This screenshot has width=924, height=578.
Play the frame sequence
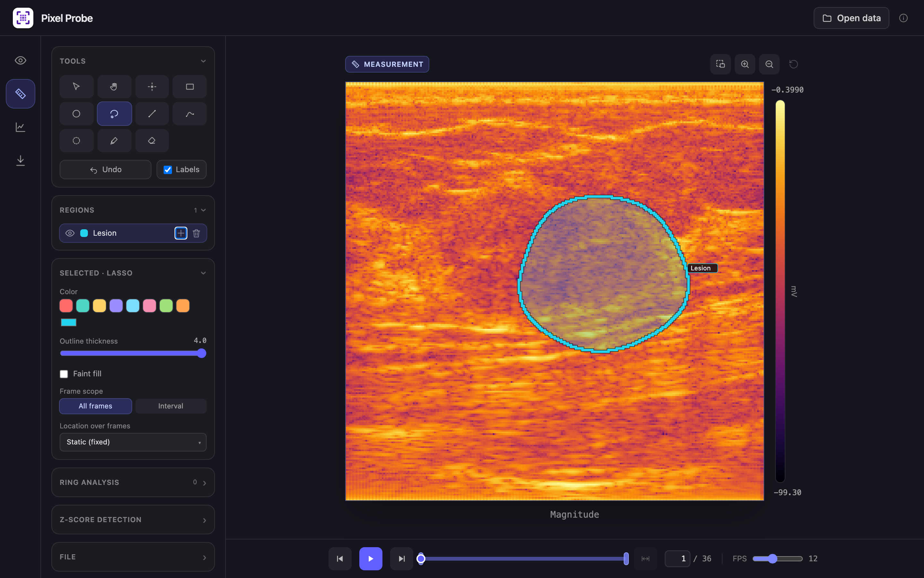tap(370, 558)
